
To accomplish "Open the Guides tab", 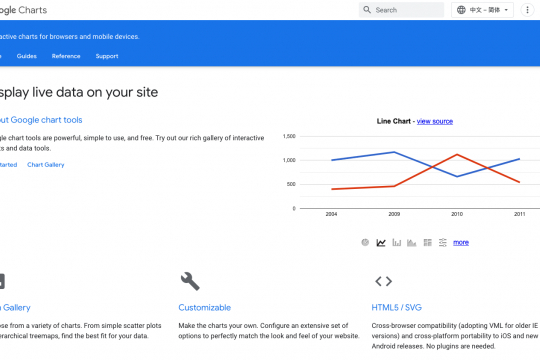I will point(27,56).
